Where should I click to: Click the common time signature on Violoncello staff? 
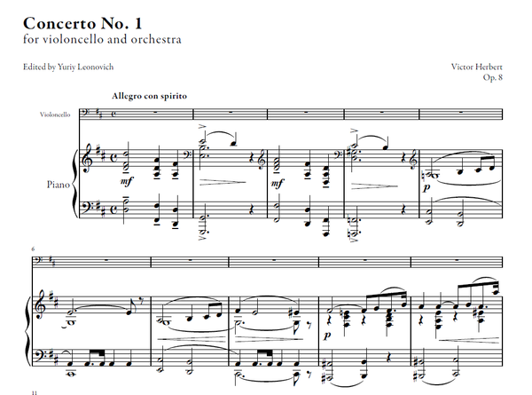click(113, 114)
